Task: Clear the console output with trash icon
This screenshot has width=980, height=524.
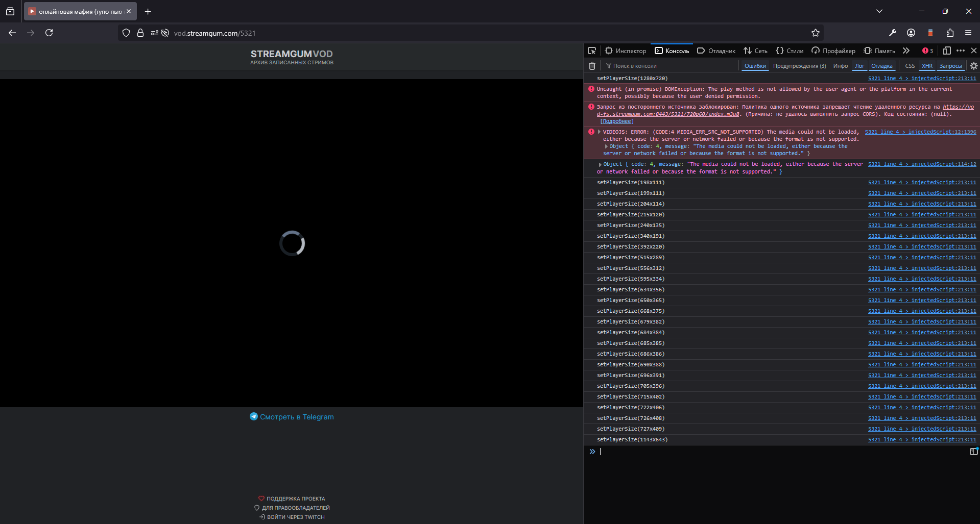Action: pos(592,66)
